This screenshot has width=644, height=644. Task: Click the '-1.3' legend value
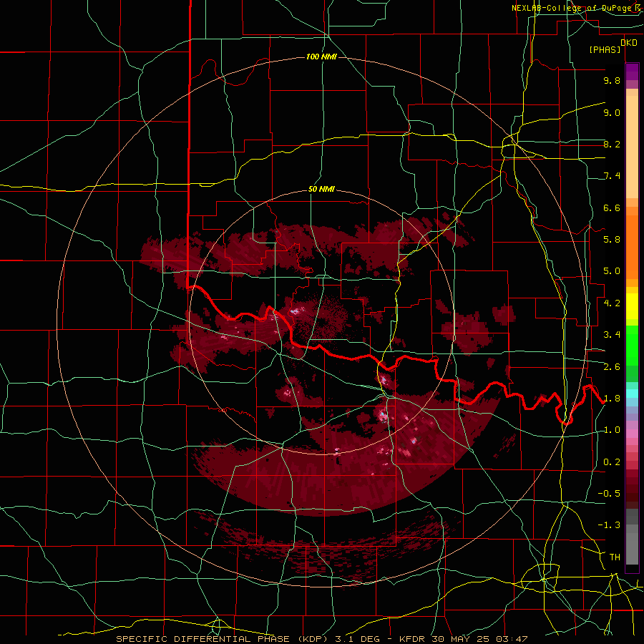point(609,525)
